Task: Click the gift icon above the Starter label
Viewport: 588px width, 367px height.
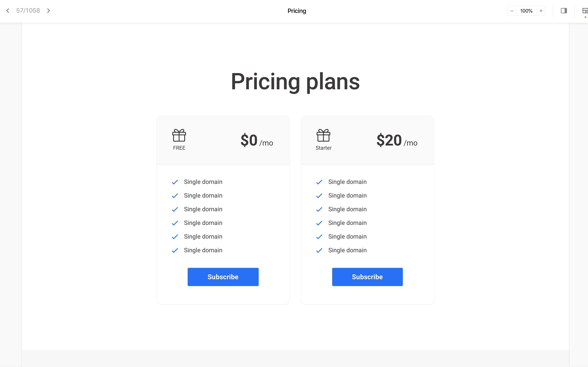Action: (x=323, y=135)
